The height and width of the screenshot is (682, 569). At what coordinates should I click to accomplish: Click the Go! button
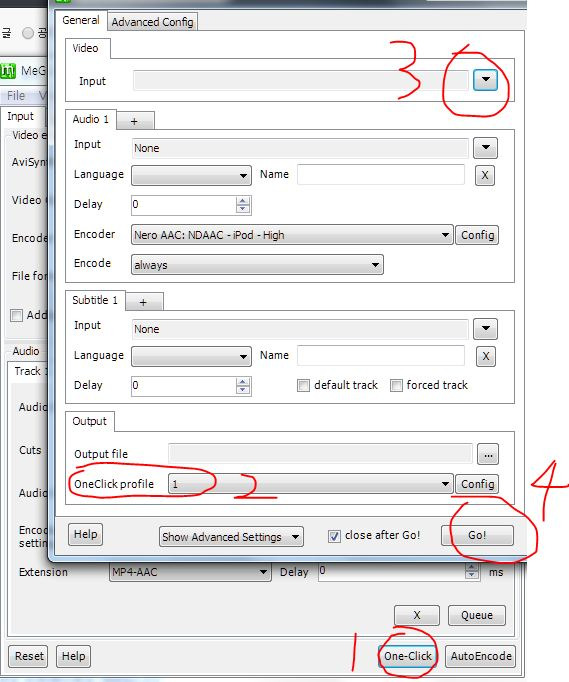pyautogui.click(x=477, y=535)
